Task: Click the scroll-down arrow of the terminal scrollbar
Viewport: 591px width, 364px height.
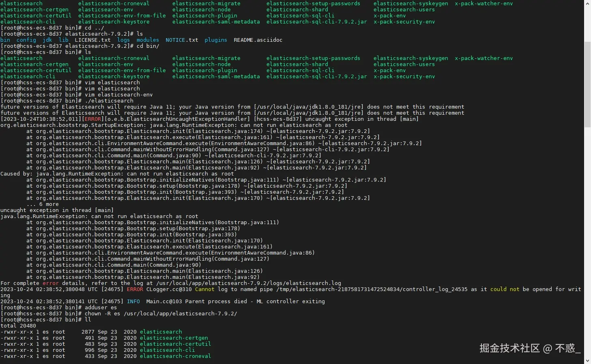Action: [x=587, y=360]
